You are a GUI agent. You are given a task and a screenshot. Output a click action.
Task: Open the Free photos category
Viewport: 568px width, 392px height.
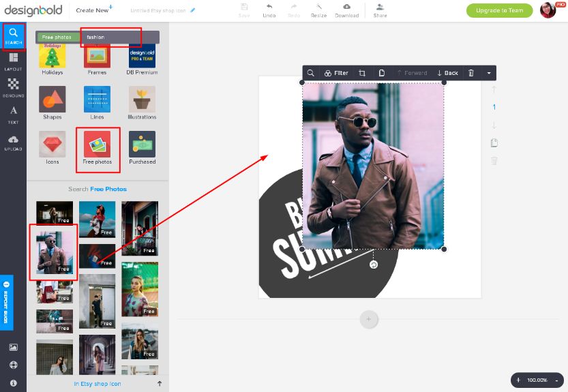(x=97, y=148)
